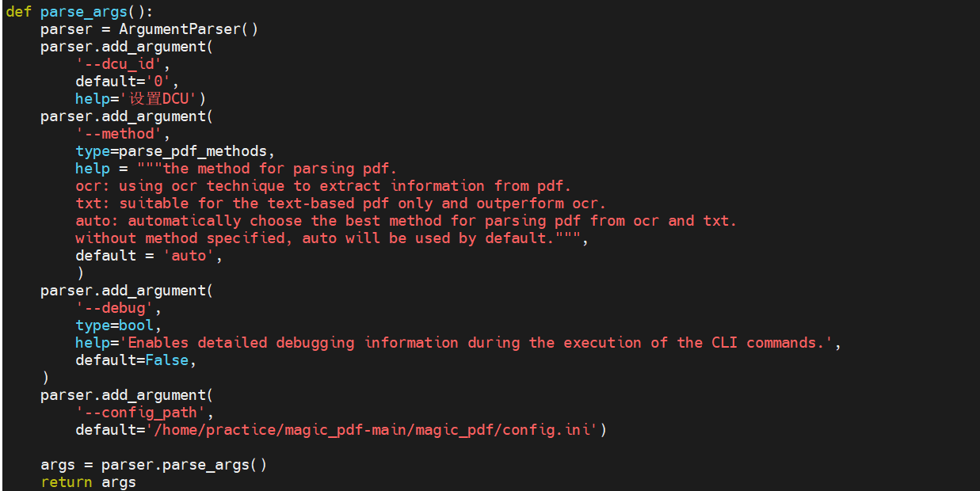Click the parse_pdf_methods type value
The width and height of the screenshot is (980, 491).
point(196,151)
